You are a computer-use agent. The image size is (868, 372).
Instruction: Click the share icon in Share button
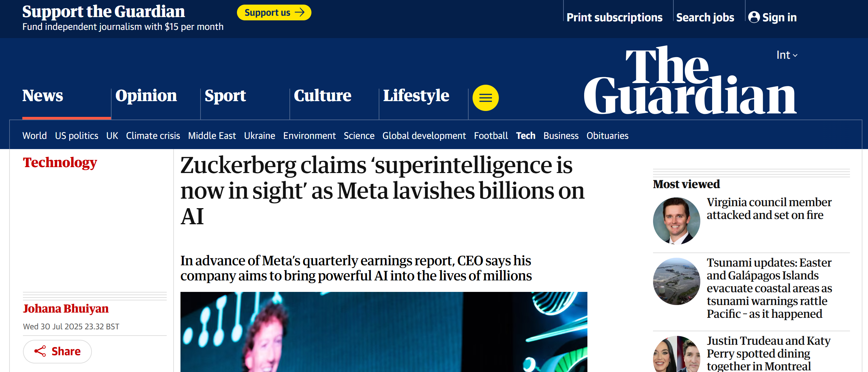pos(40,351)
